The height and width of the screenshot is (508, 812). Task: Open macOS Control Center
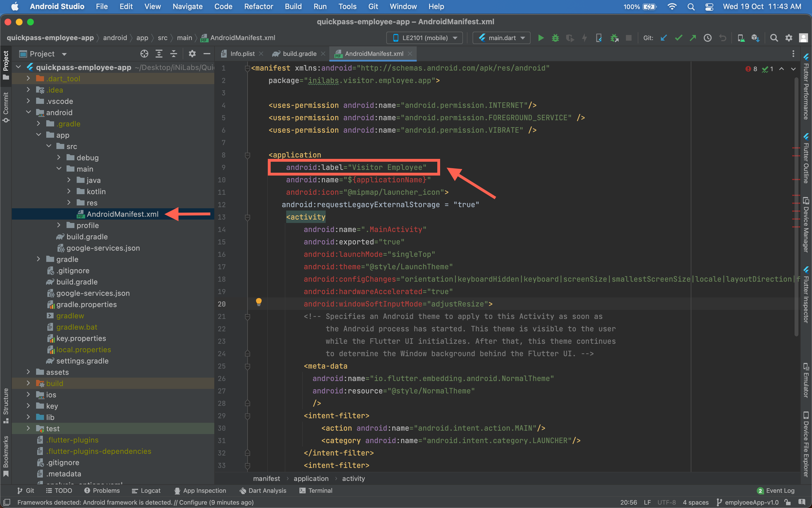709,7
